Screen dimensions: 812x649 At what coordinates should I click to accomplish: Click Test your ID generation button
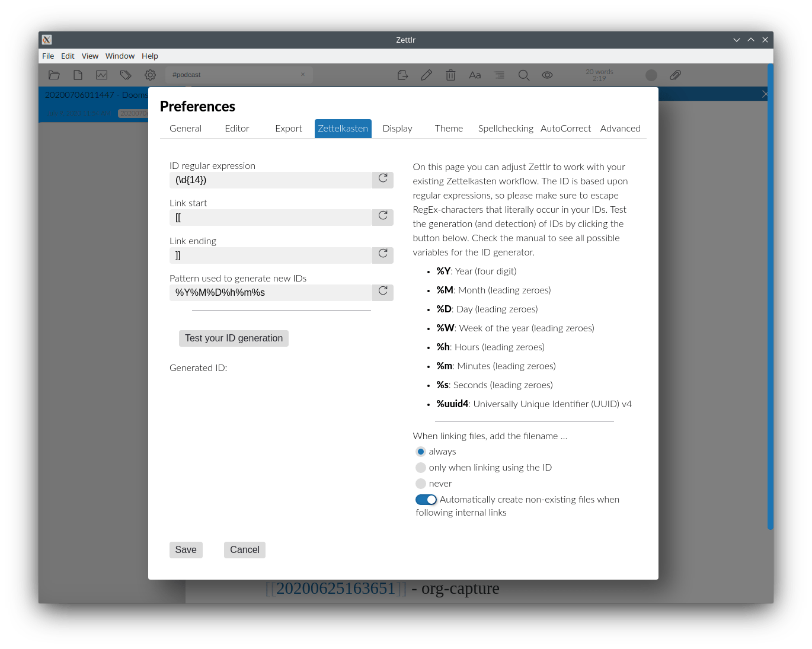234,338
